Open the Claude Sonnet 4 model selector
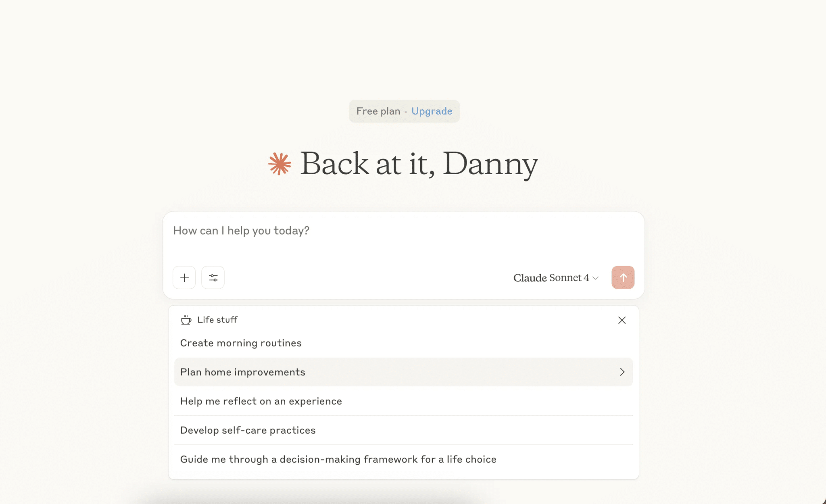The width and height of the screenshot is (826, 504). click(551, 278)
